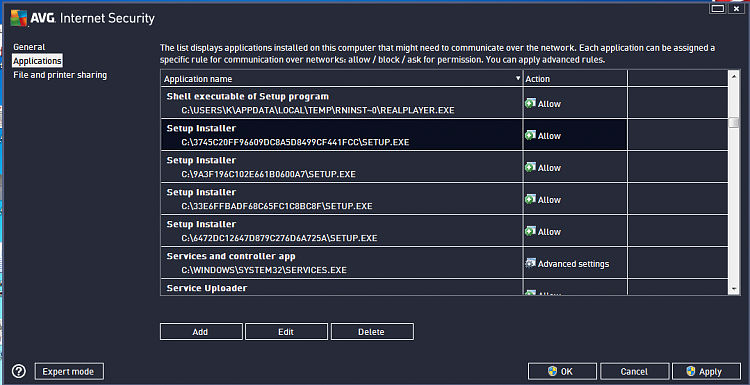Sort by Application name column header
This screenshot has width=750, height=385.
click(x=342, y=78)
